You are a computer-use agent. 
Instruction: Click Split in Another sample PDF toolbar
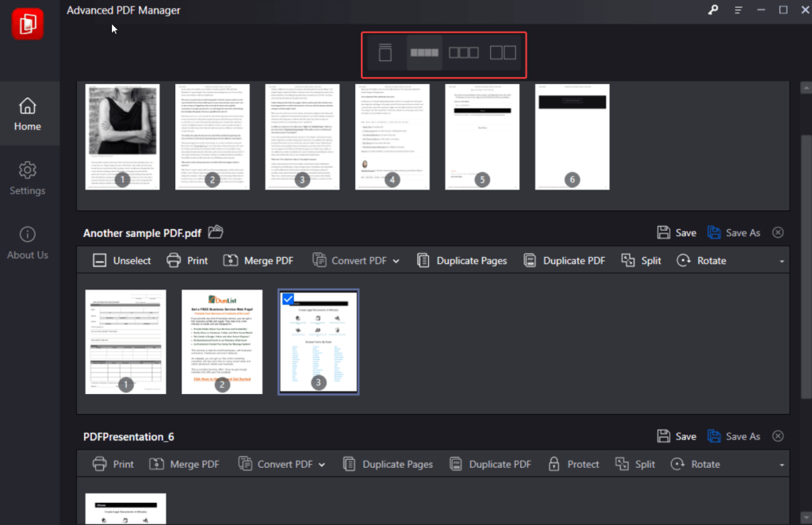tap(641, 260)
